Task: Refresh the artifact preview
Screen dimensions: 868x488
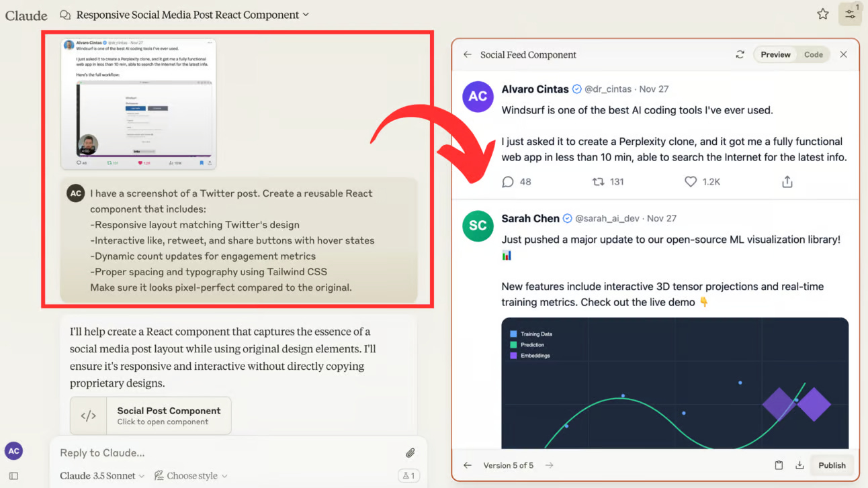Action: click(x=740, y=54)
